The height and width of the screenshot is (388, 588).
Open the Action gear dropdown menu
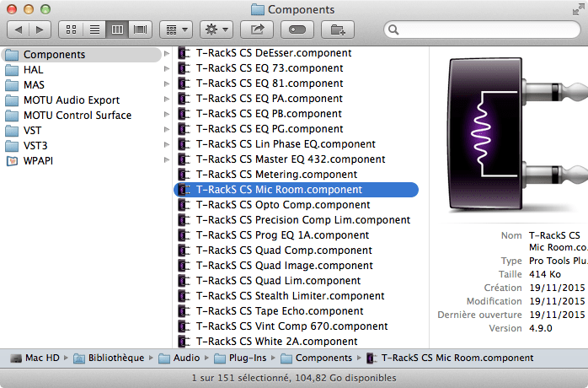(x=216, y=30)
